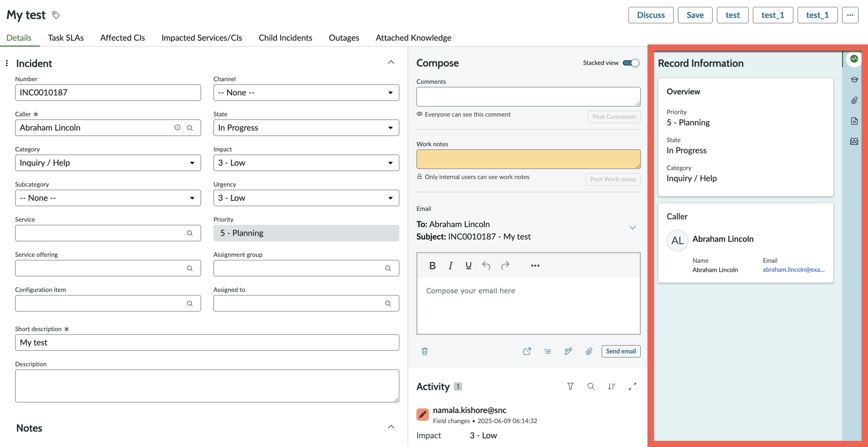868x447 pixels.
Task: Open the more actions ellipsis button
Action: point(850,15)
